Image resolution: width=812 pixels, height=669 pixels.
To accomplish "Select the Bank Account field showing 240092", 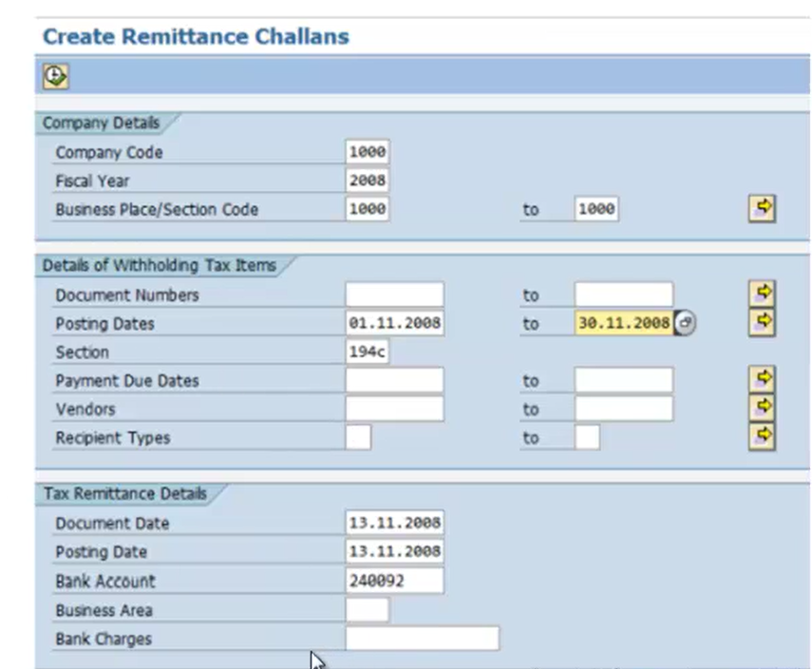I will click(x=395, y=581).
